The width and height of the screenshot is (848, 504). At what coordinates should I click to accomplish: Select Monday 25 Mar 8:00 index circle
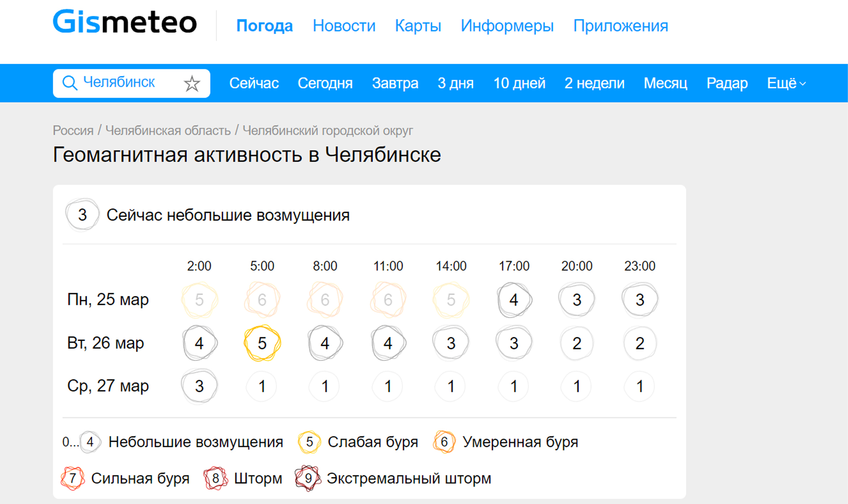click(x=325, y=300)
